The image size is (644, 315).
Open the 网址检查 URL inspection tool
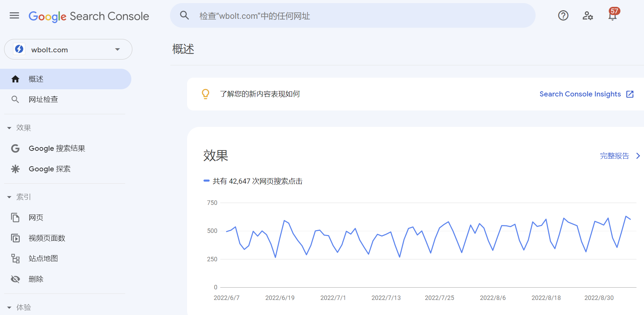(43, 99)
